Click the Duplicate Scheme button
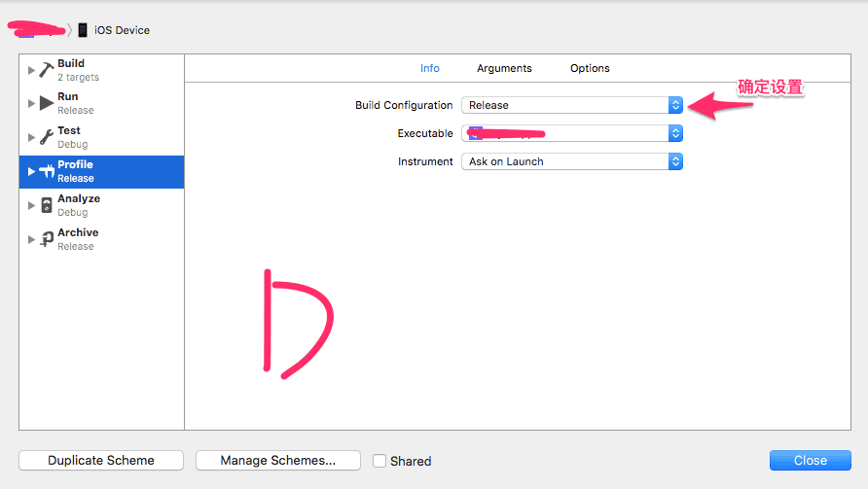The image size is (868, 489). (101, 460)
